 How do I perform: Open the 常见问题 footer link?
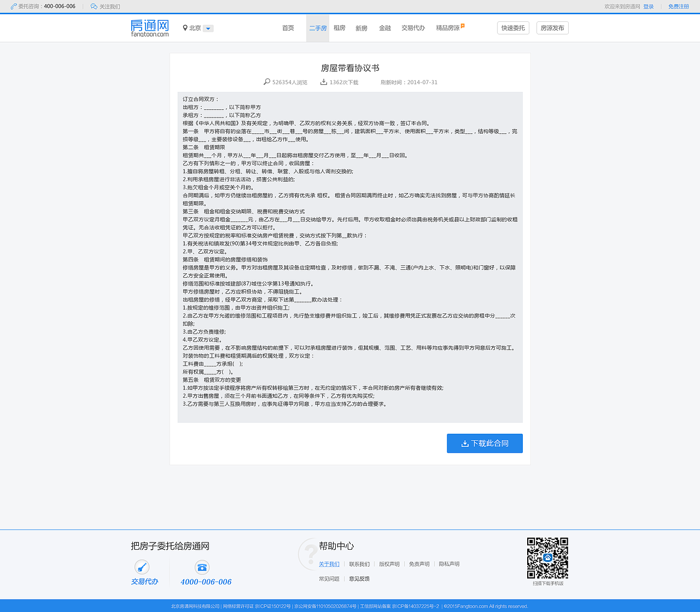pos(329,579)
